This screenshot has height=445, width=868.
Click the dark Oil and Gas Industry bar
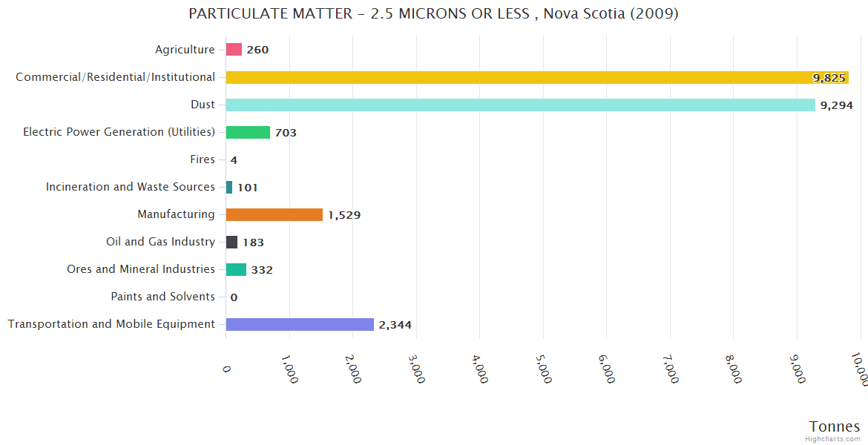[231, 242]
